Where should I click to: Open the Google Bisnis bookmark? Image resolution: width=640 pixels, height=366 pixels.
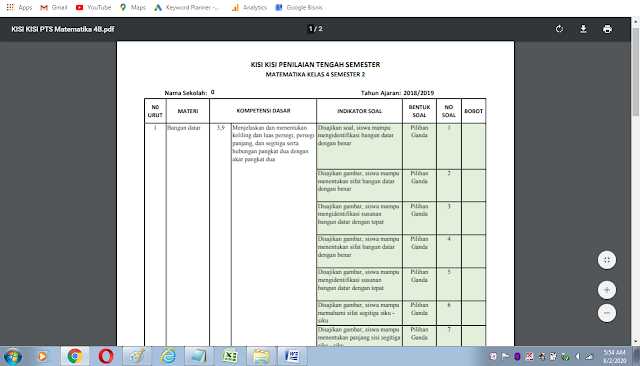tap(299, 7)
